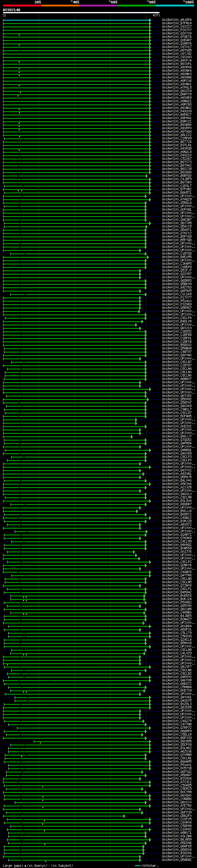
Task: Open hit UniRef100_A8JDP4
Action: (177, 20)
